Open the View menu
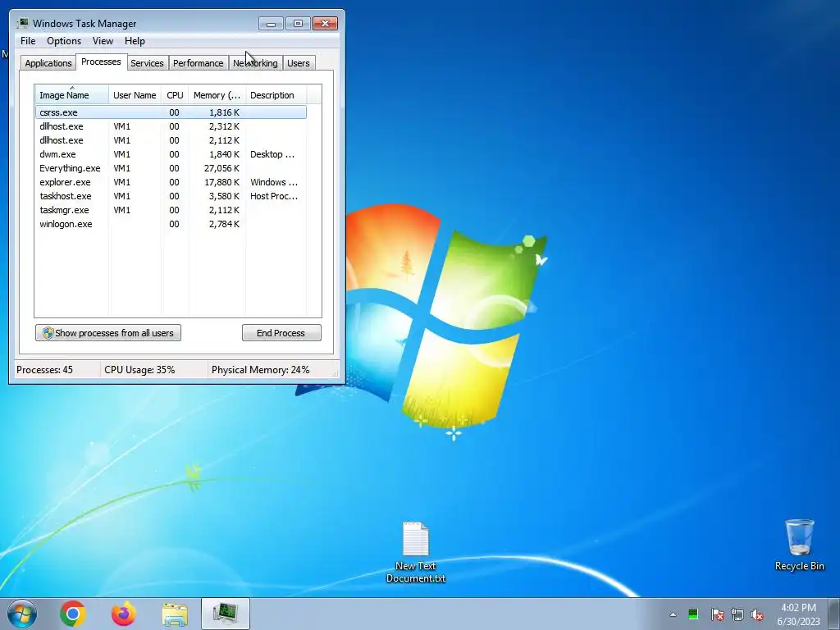Image resolution: width=840 pixels, height=630 pixels. click(x=103, y=41)
